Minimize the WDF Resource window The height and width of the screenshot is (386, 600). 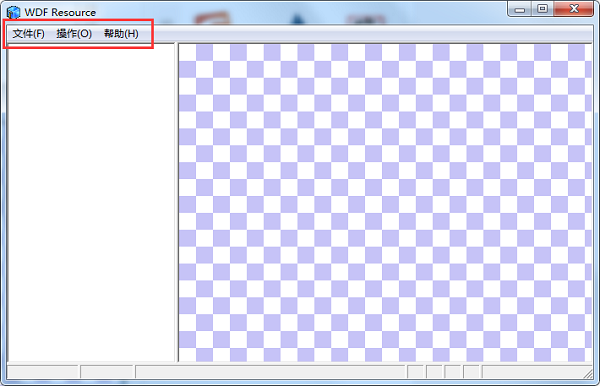coord(520,9)
